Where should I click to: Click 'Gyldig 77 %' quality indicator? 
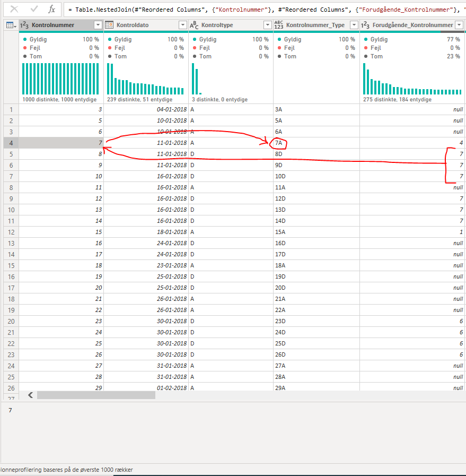412,39
